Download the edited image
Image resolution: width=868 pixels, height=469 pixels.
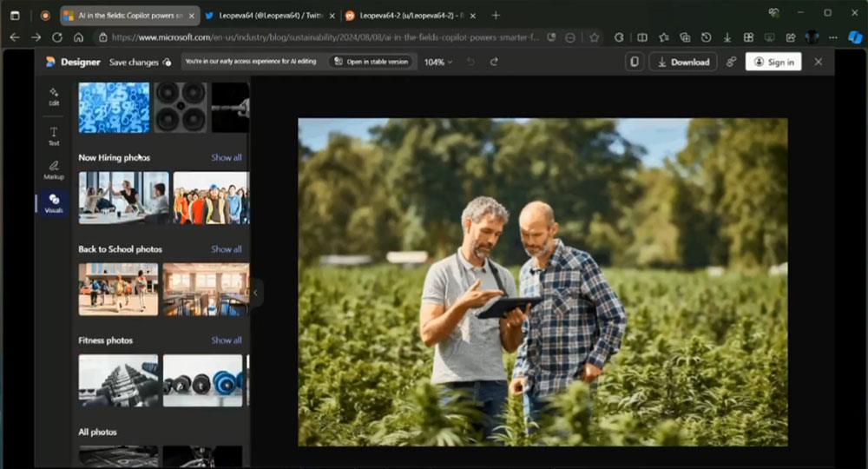683,62
